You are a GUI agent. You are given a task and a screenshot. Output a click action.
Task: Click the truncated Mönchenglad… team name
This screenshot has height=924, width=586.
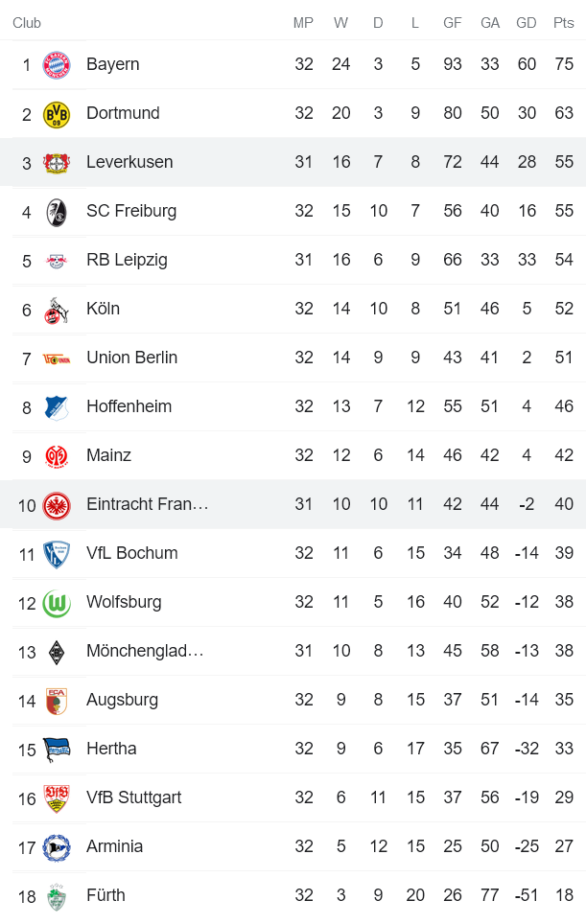pos(144,651)
